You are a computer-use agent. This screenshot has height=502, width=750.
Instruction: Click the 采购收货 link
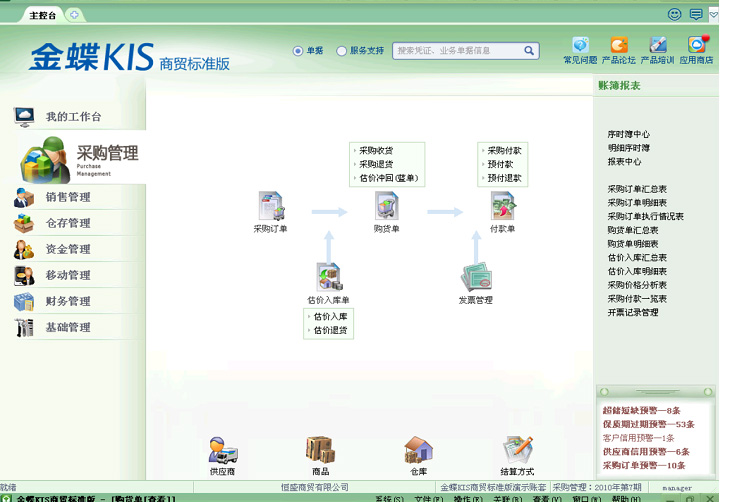pyautogui.click(x=376, y=151)
